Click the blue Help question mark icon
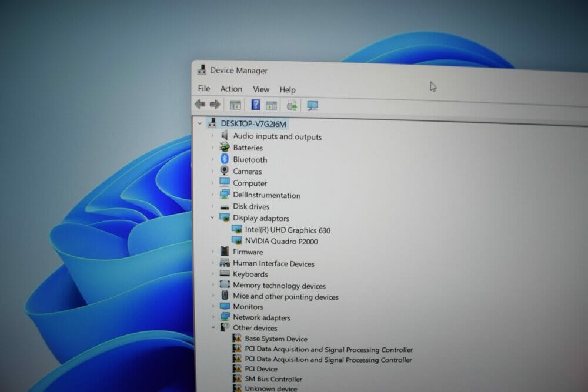This screenshot has width=588, height=392. pyautogui.click(x=255, y=105)
